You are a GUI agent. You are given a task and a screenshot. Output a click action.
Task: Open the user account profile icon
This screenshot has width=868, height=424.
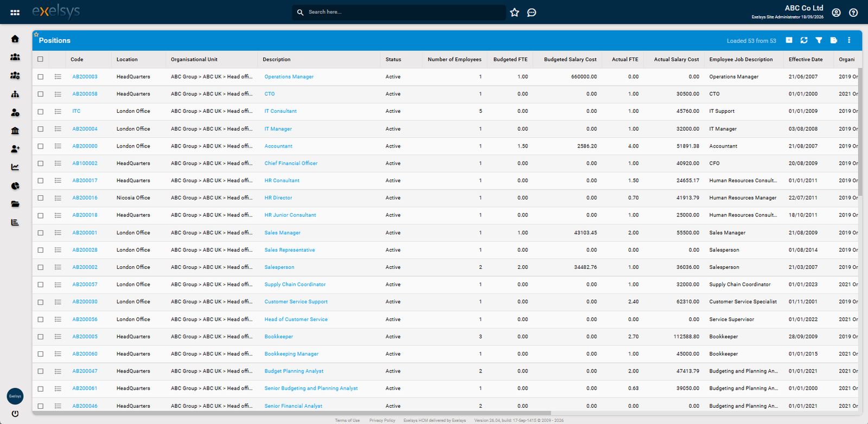coord(836,12)
